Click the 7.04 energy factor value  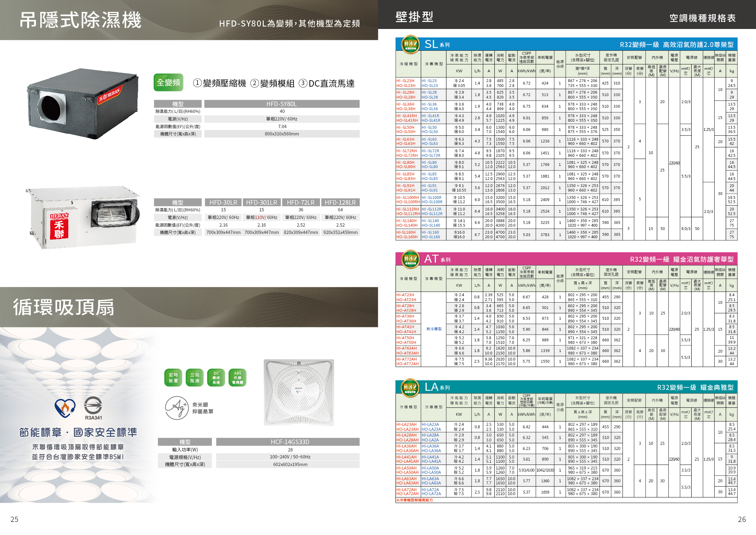(282, 127)
